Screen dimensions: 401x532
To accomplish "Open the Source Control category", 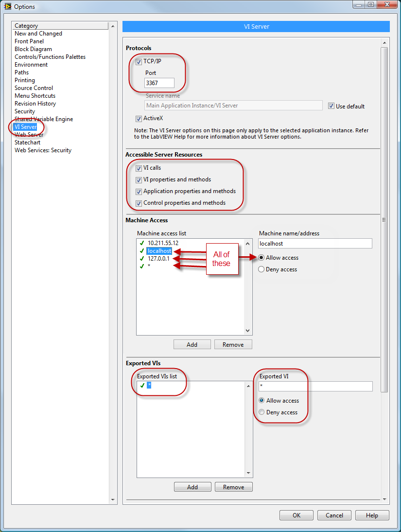I will [34, 88].
